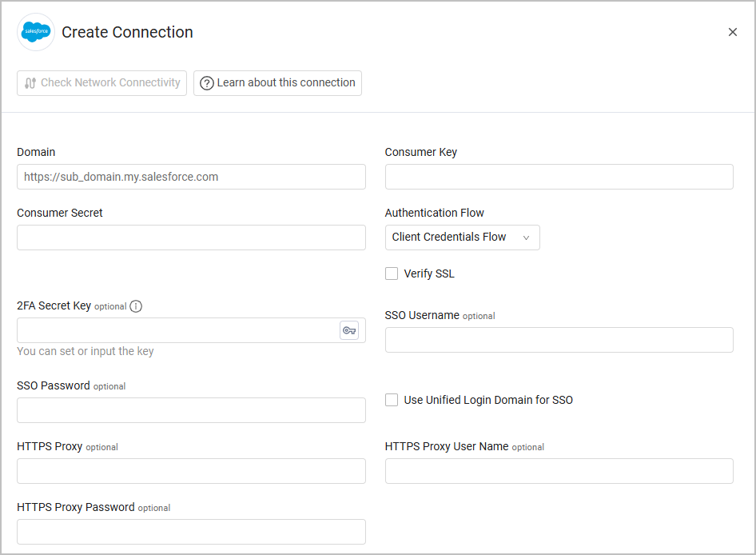
Task: Click into the Consumer Key field
Action: click(x=559, y=177)
